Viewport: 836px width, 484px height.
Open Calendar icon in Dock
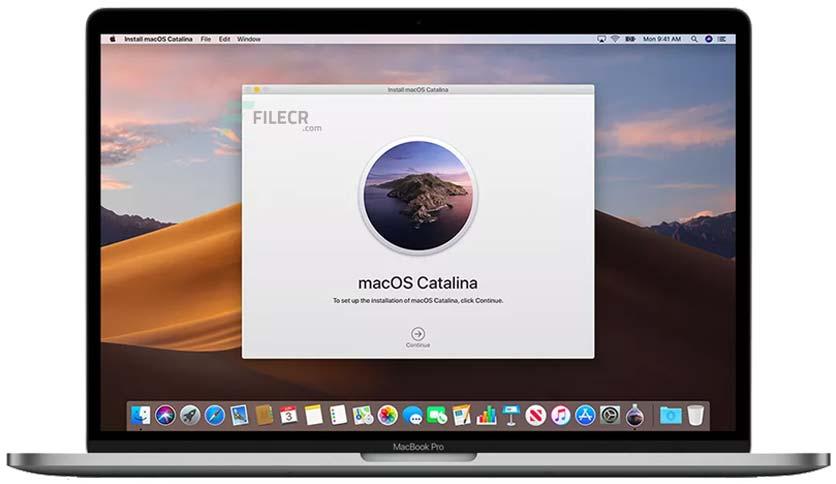click(288, 415)
